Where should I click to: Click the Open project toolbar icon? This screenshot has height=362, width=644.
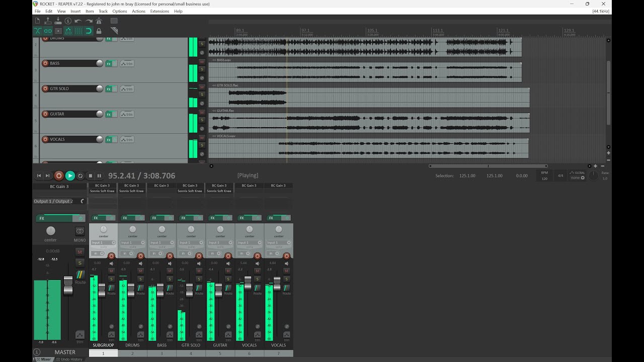pos(48,21)
